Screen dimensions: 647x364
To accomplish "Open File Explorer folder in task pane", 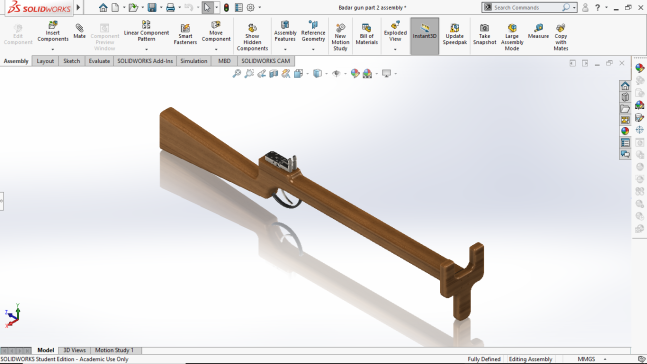I will click(625, 109).
